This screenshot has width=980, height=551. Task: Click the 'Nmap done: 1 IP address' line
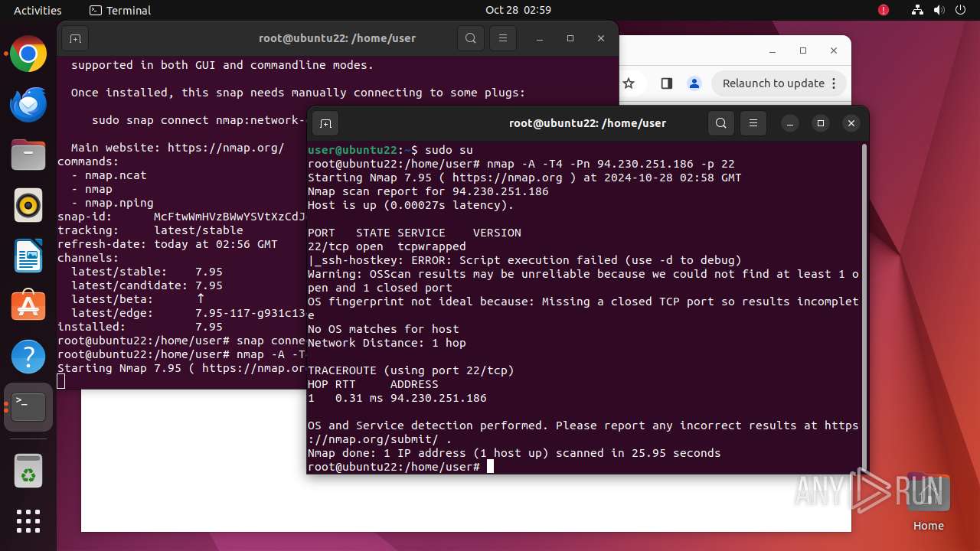pyautogui.click(x=514, y=453)
